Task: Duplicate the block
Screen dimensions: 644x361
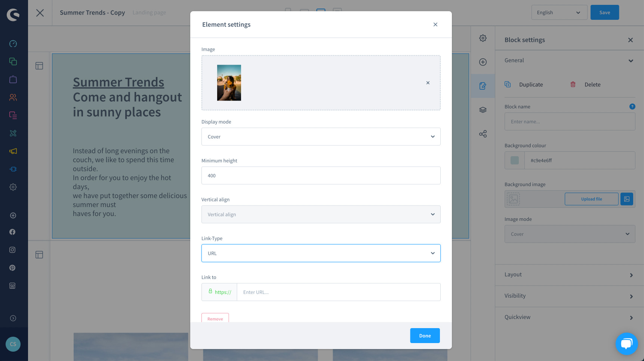Action: (x=524, y=84)
